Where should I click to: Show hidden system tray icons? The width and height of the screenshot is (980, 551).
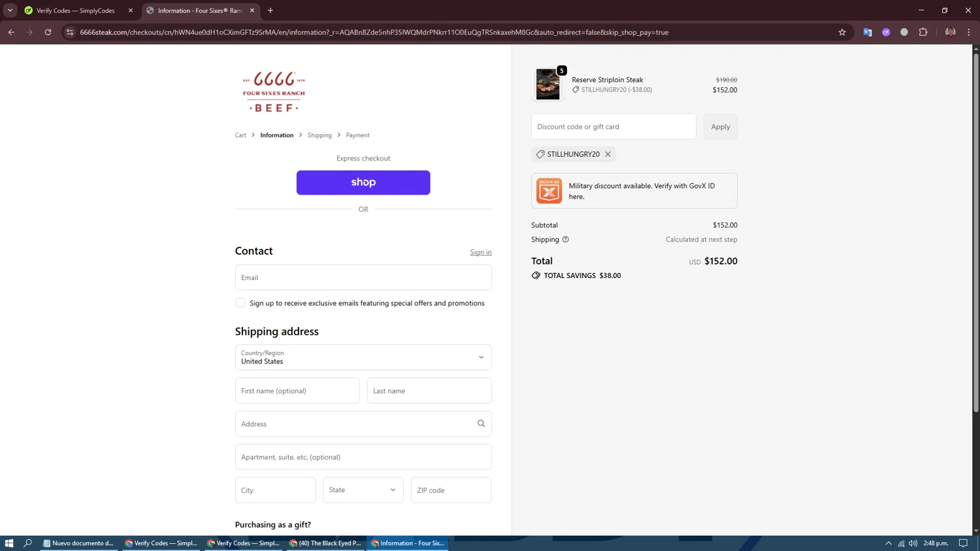pos(889,543)
